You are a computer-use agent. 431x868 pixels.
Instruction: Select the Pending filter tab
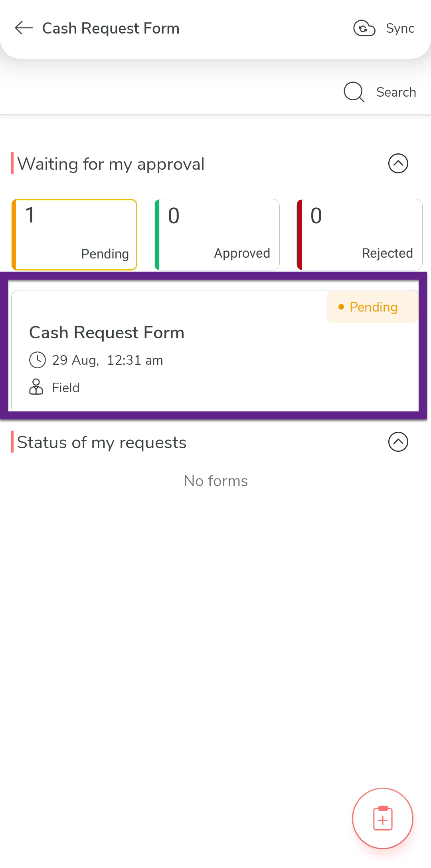(75, 234)
